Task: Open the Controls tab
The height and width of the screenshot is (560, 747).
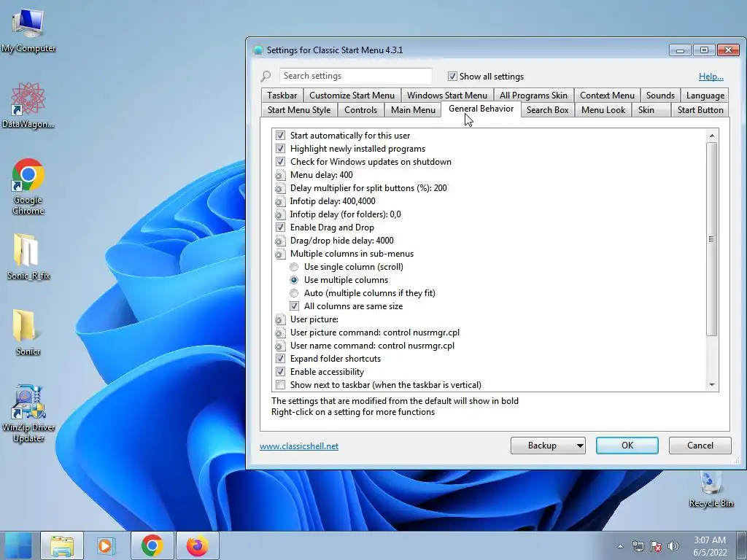Action: [x=360, y=110]
